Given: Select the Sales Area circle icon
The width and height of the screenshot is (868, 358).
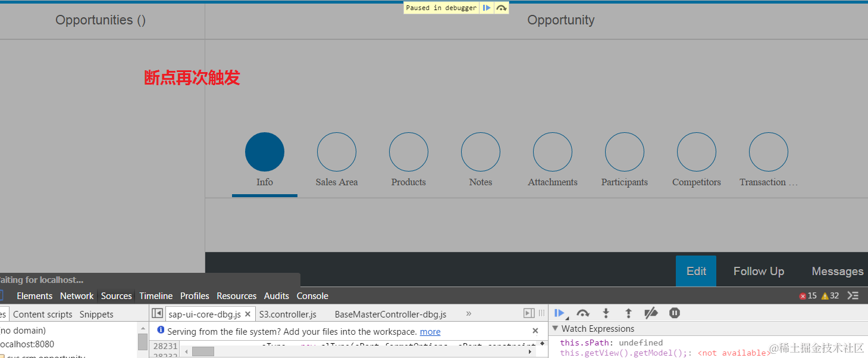Looking at the screenshot, I should (x=337, y=152).
